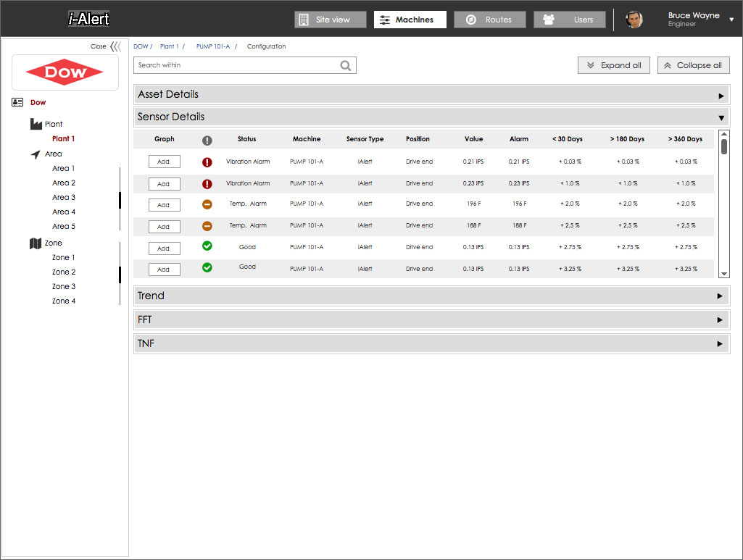Click the Bruce Wayne profile avatar
Image resolution: width=743 pixels, height=560 pixels.
pyautogui.click(x=634, y=20)
